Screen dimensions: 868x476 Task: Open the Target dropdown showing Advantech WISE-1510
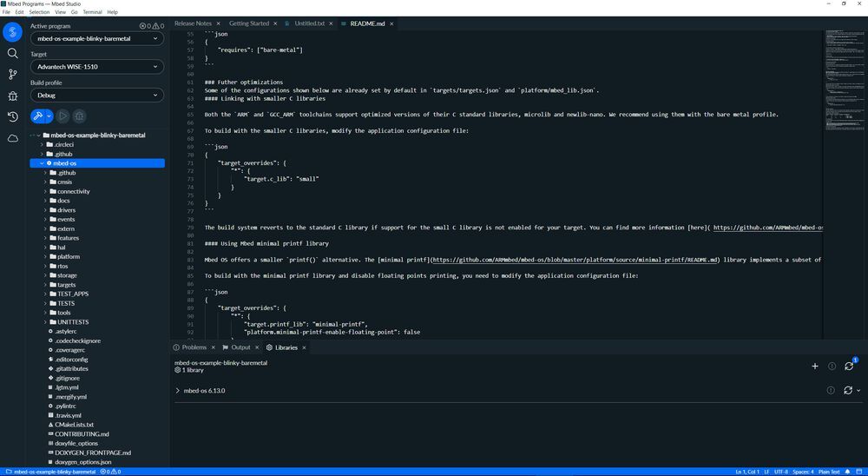click(x=97, y=67)
